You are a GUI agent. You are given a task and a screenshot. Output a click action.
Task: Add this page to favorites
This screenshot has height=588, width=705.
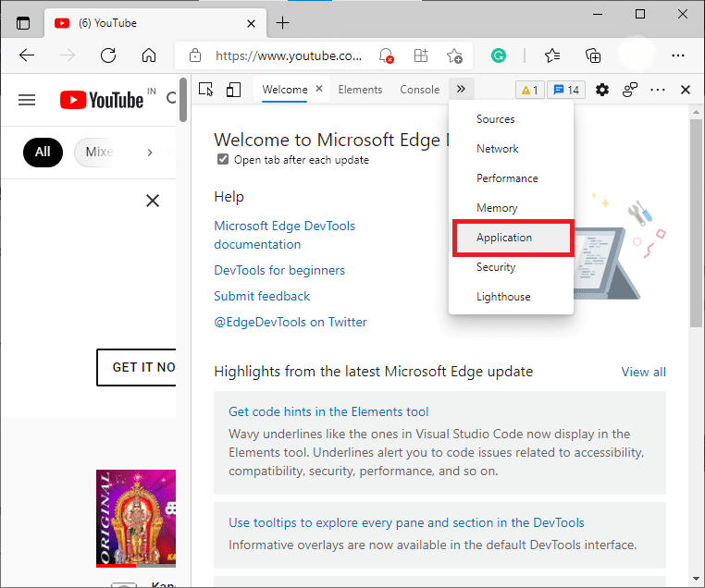(x=454, y=55)
